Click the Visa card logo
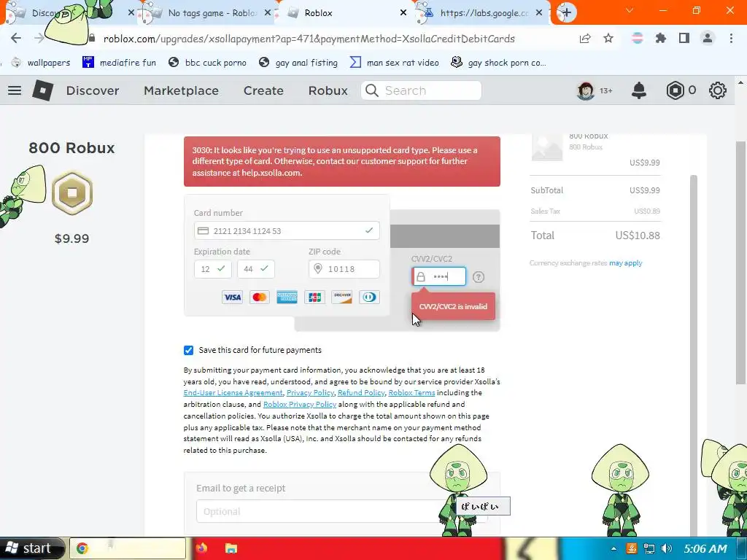The image size is (747, 560). point(232,297)
